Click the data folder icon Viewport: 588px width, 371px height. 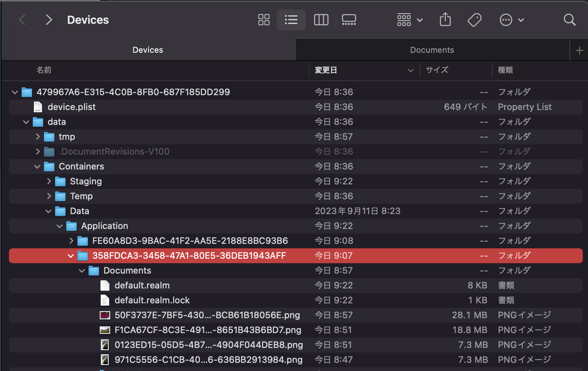[38, 122]
